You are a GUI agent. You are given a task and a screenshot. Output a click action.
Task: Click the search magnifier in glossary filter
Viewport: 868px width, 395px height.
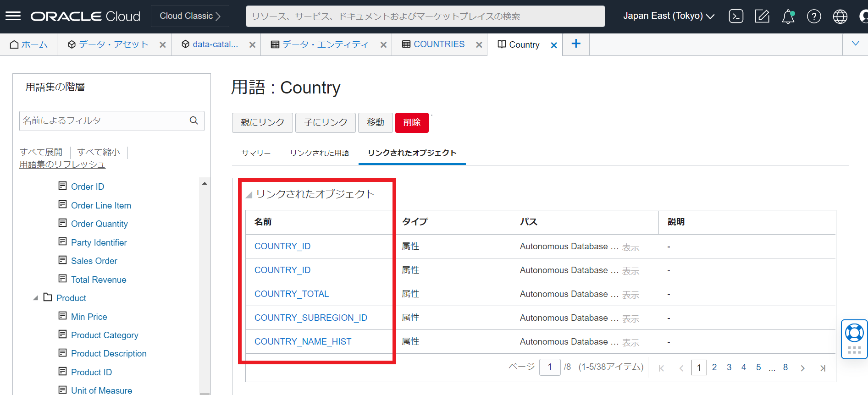click(x=194, y=121)
